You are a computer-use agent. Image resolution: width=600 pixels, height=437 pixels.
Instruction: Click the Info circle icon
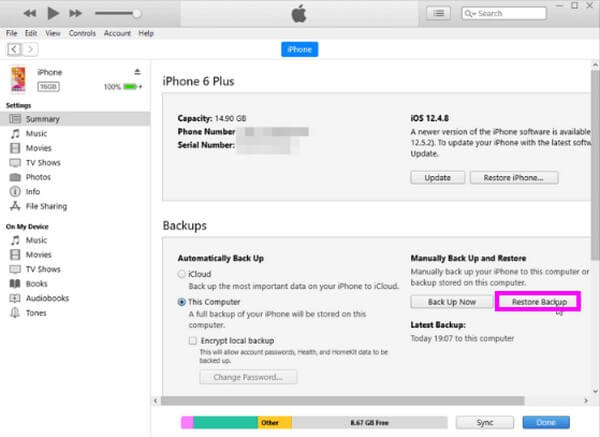(x=15, y=191)
